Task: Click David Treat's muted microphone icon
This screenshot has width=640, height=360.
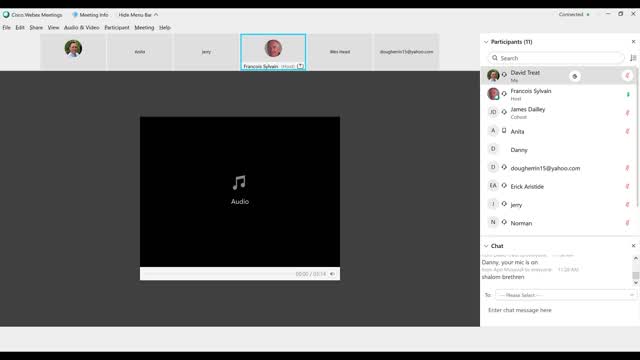Action: pos(627,76)
